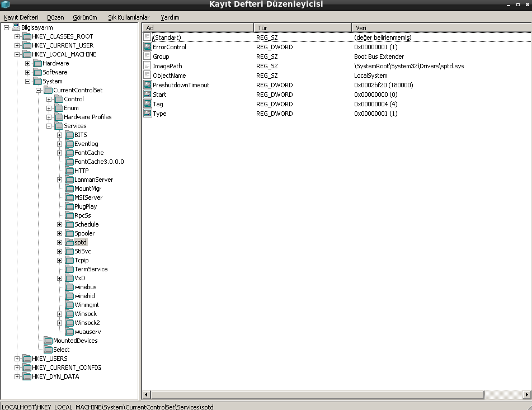Click the Tag DWORD value icon

pyautogui.click(x=147, y=104)
